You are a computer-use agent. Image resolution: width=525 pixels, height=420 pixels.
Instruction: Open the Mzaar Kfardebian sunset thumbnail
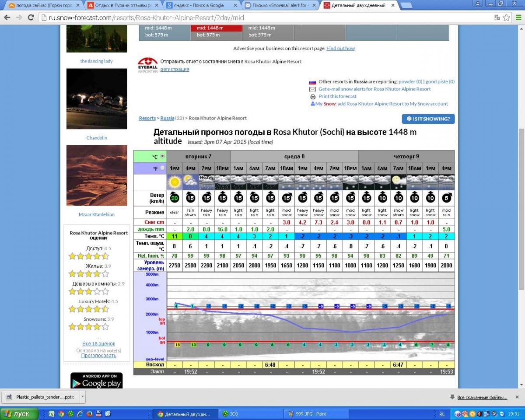click(x=97, y=175)
